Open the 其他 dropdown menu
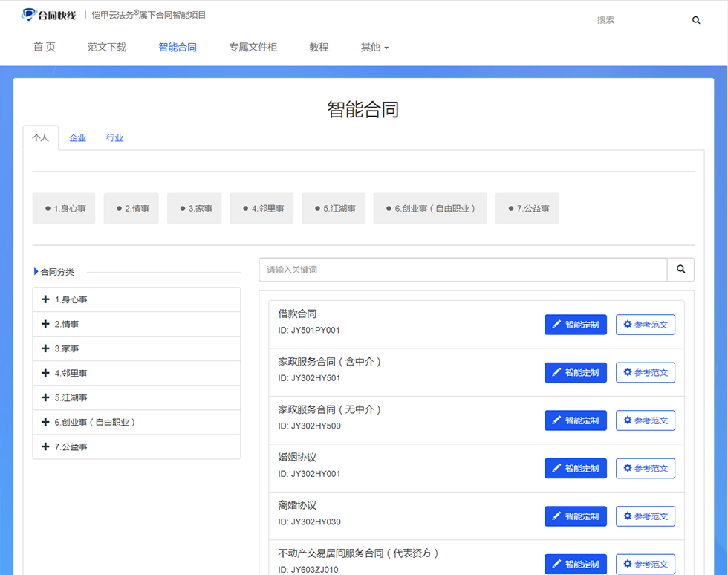The image size is (728, 575). click(374, 47)
